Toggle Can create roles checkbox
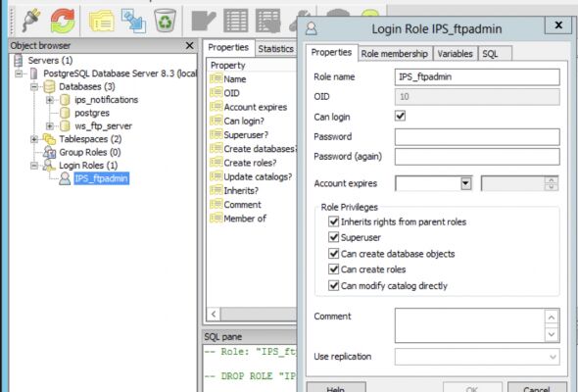Viewport: 578px width, 392px height. [334, 269]
